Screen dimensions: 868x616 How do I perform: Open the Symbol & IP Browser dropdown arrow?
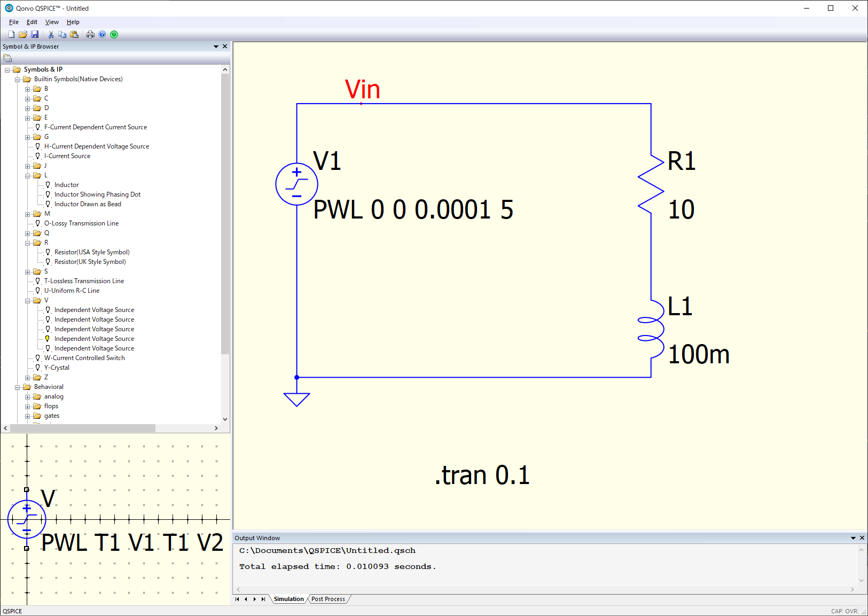tap(216, 46)
